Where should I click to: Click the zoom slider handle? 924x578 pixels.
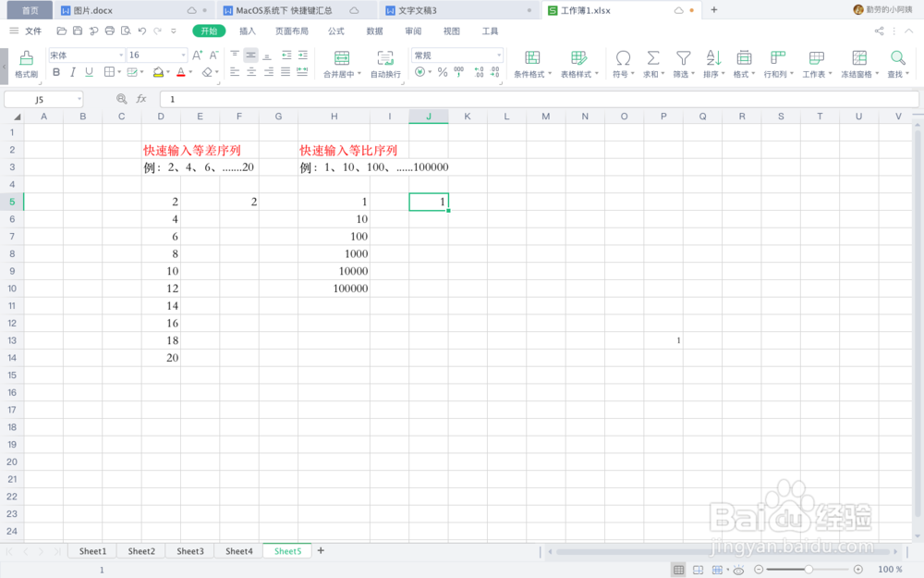[x=808, y=569]
